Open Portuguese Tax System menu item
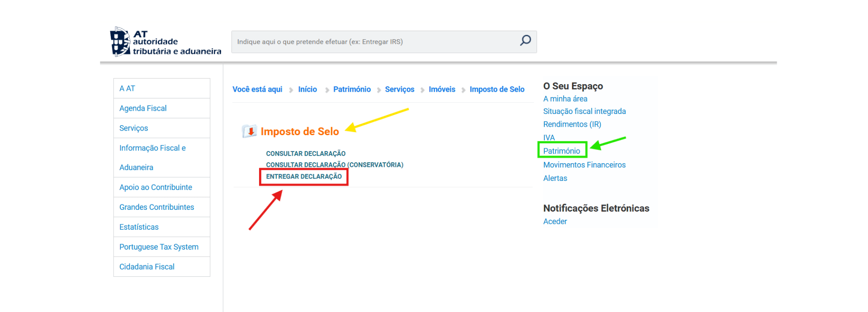This screenshot has width=868, height=312. coord(159,247)
